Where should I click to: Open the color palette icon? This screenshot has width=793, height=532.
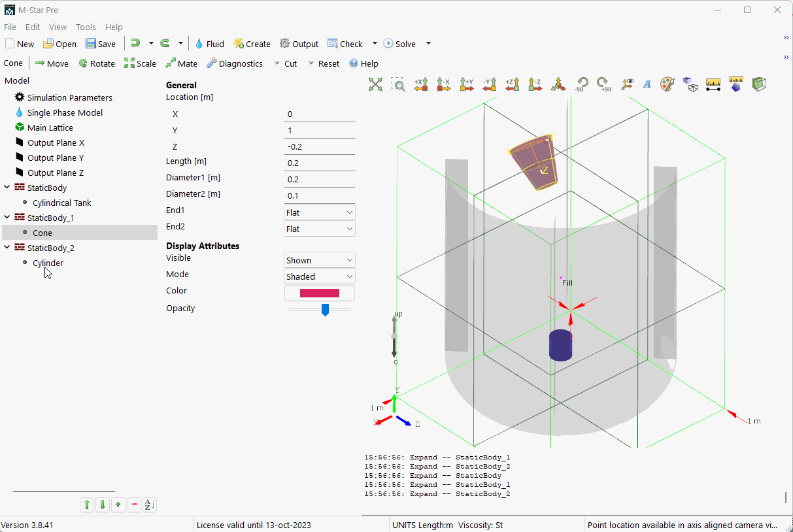(x=667, y=84)
